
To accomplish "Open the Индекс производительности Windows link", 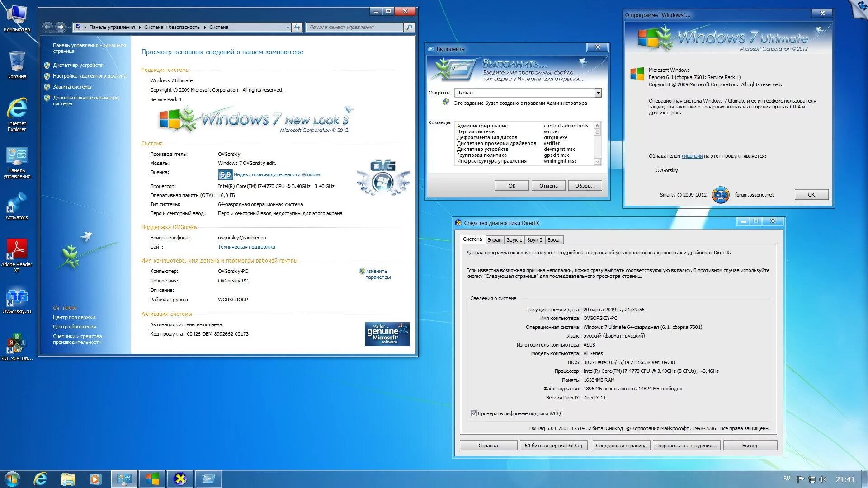I will point(277,174).
